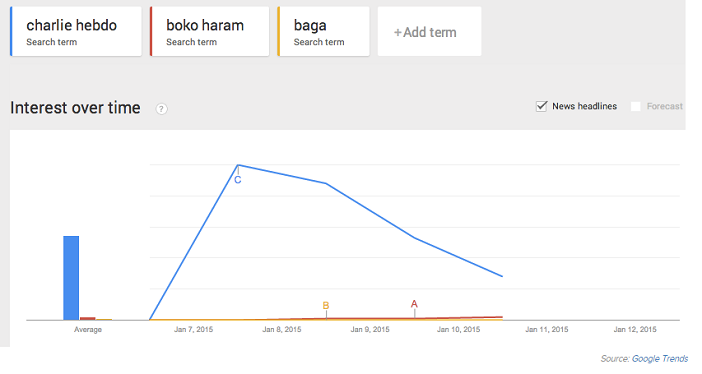Screen dimensions: 702x374
Task: Click the help question mark icon
Action: (161, 109)
